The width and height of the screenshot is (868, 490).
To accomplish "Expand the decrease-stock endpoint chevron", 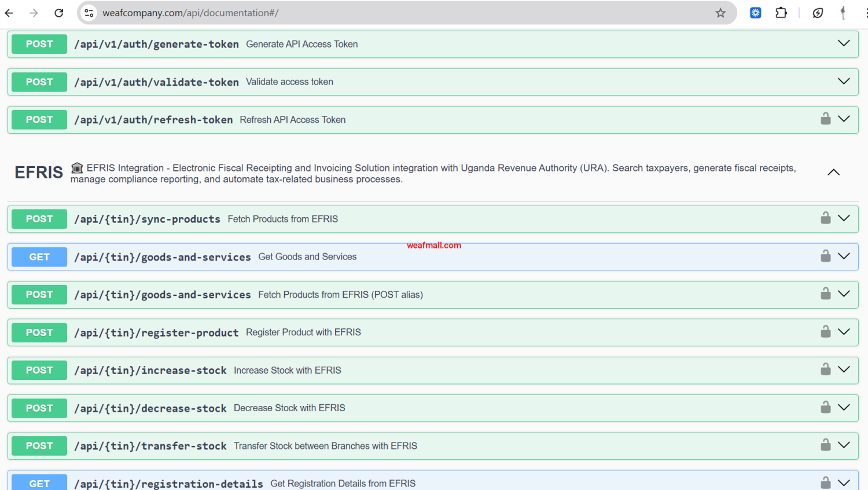I will tap(844, 407).
